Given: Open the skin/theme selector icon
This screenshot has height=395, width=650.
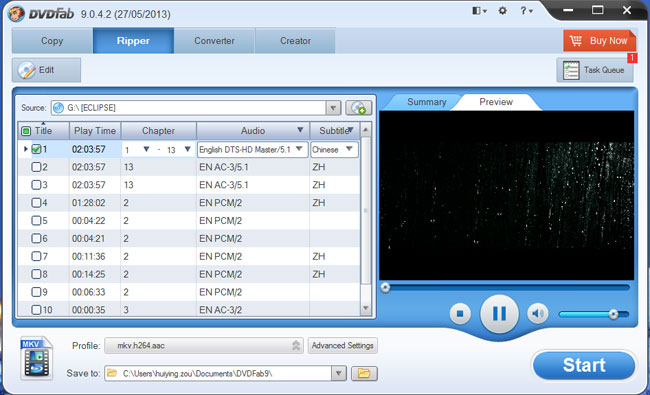Looking at the screenshot, I should pyautogui.click(x=479, y=11).
